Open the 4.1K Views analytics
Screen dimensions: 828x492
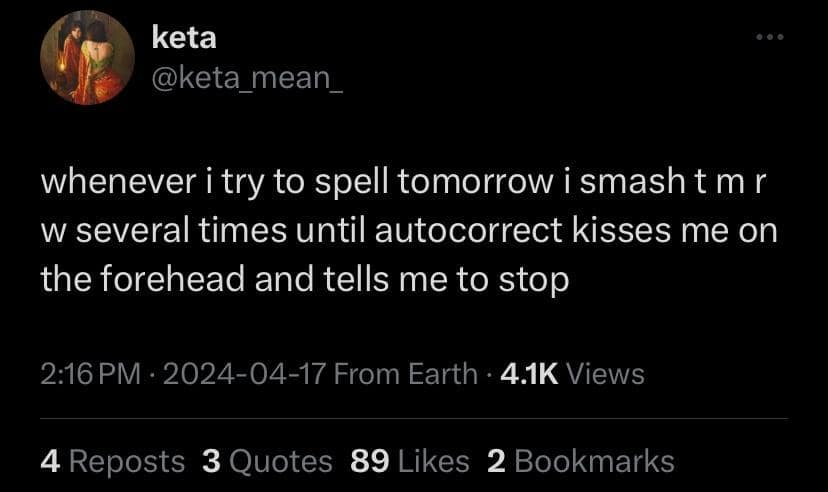[572, 374]
